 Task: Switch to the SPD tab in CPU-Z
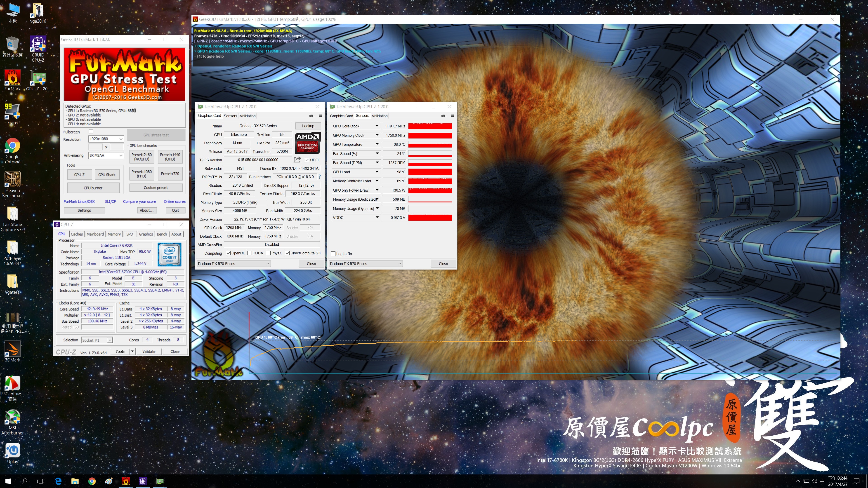click(x=130, y=234)
